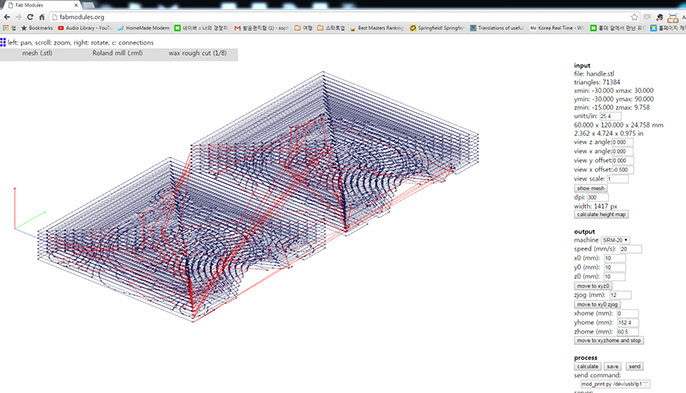Click the Fab Modules colored grid icon

(x=3, y=42)
